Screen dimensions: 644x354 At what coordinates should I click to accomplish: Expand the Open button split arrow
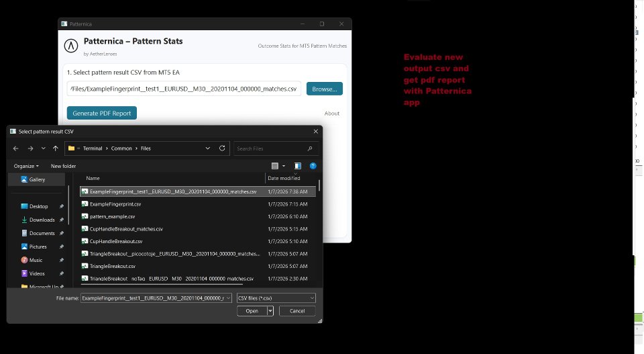click(x=270, y=311)
